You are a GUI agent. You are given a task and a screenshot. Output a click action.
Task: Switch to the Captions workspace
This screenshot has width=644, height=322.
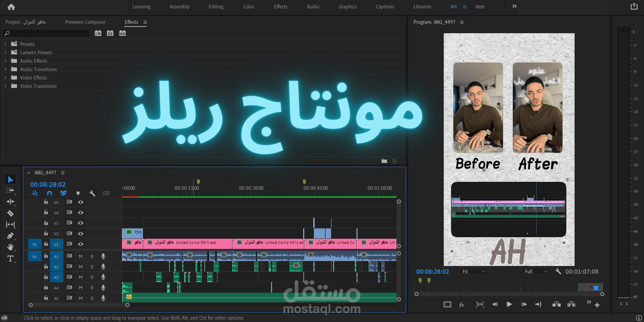385,7
